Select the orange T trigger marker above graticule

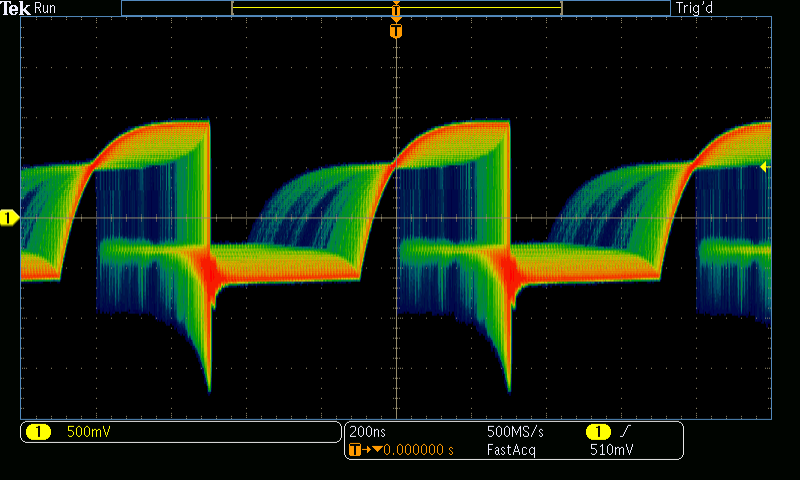coord(397,31)
